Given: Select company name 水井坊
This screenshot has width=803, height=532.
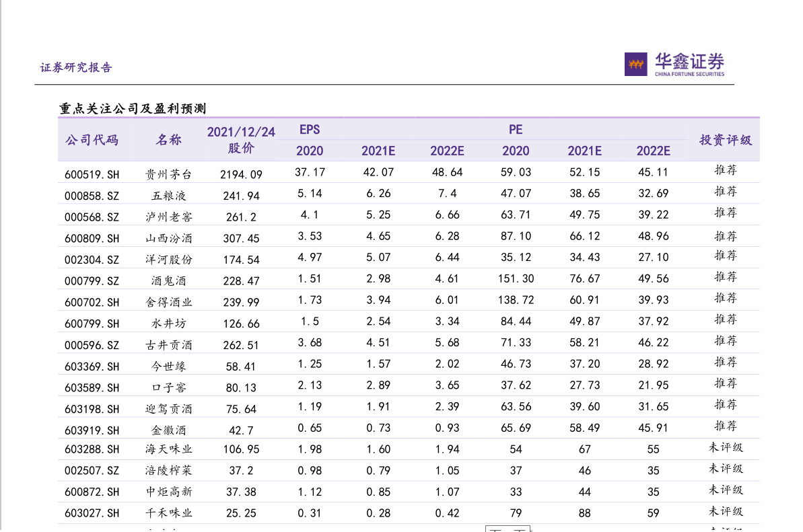Looking at the screenshot, I should pyautogui.click(x=168, y=324).
